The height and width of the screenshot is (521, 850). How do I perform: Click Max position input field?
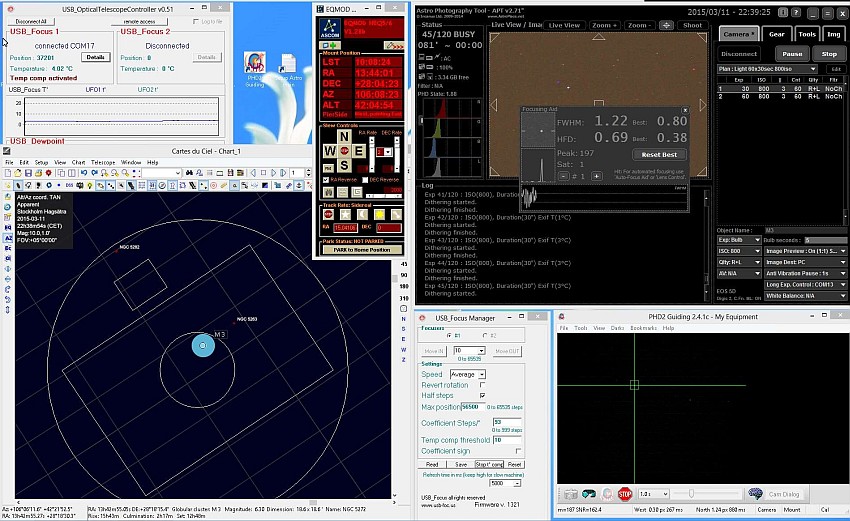473,407
